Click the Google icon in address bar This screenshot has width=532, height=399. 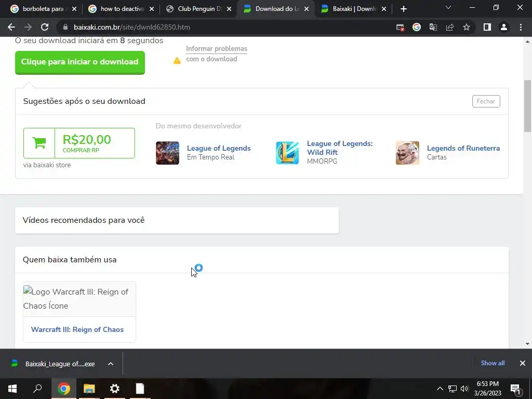[417, 27]
